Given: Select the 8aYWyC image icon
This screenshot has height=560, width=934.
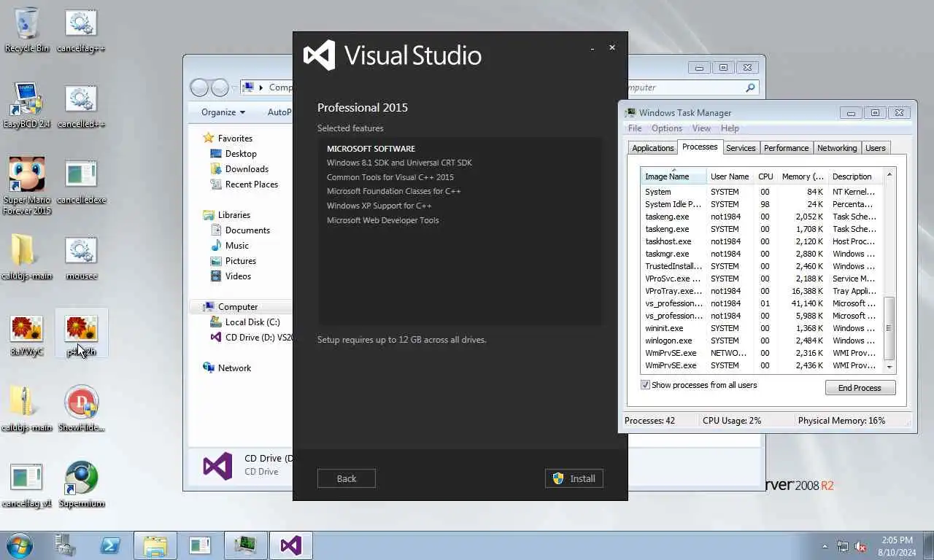Looking at the screenshot, I should [x=27, y=335].
